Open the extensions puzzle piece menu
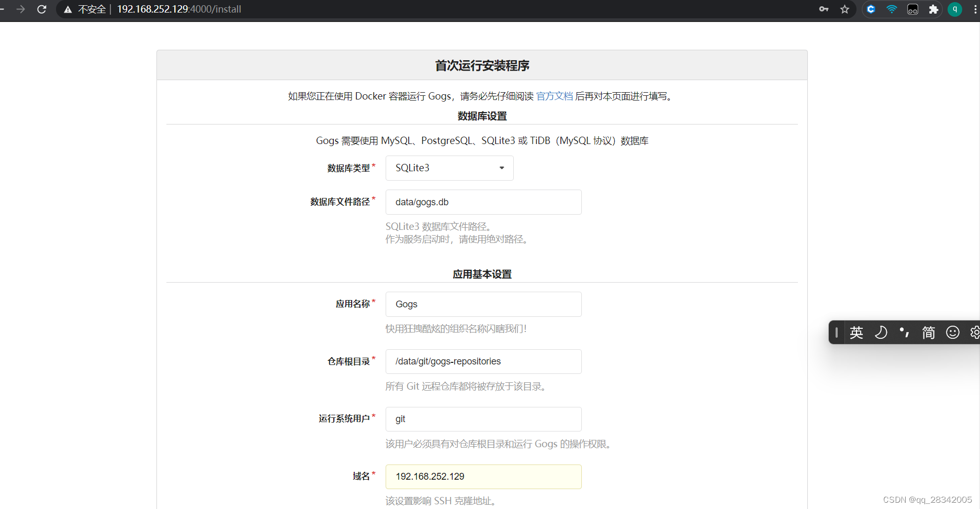This screenshot has height=509, width=980. (x=933, y=9)
